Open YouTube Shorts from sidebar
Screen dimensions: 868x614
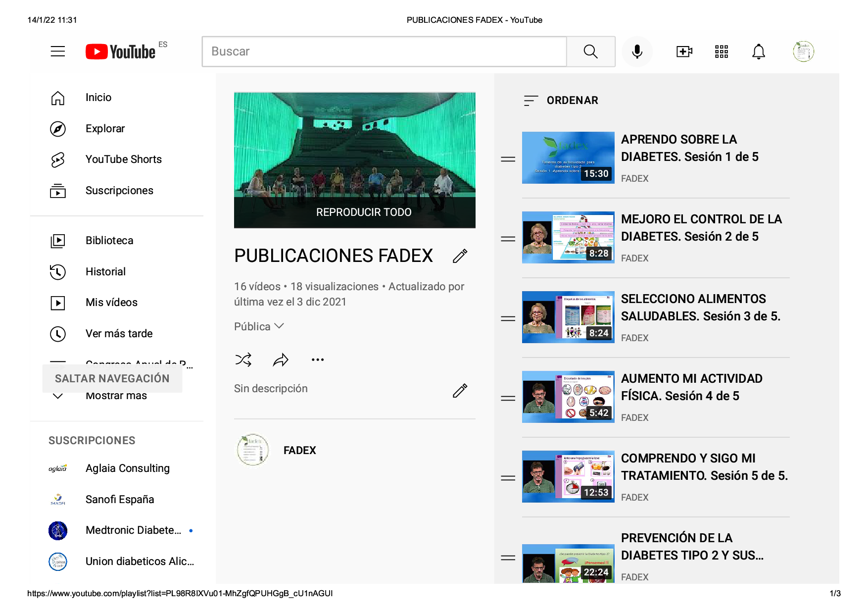[x=124, y=159]
